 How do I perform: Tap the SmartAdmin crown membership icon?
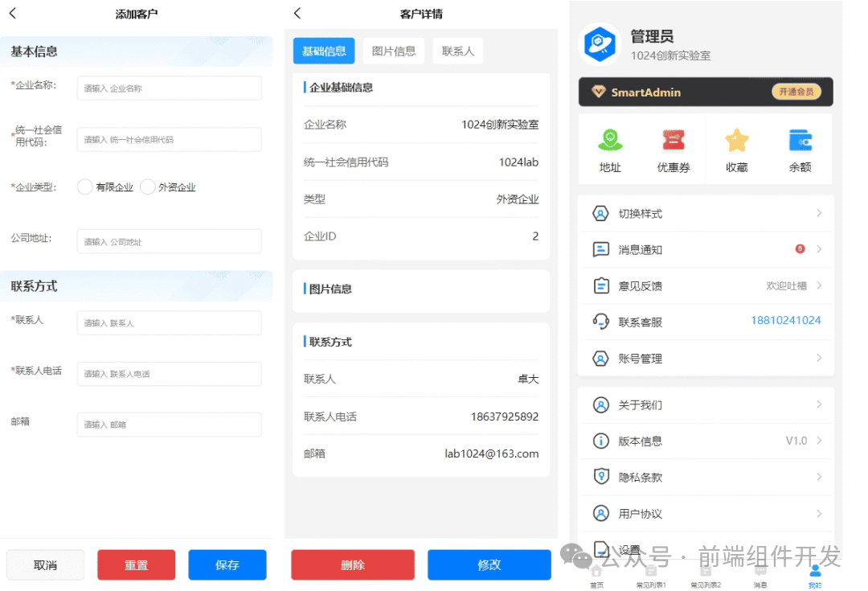click(598, 92)
